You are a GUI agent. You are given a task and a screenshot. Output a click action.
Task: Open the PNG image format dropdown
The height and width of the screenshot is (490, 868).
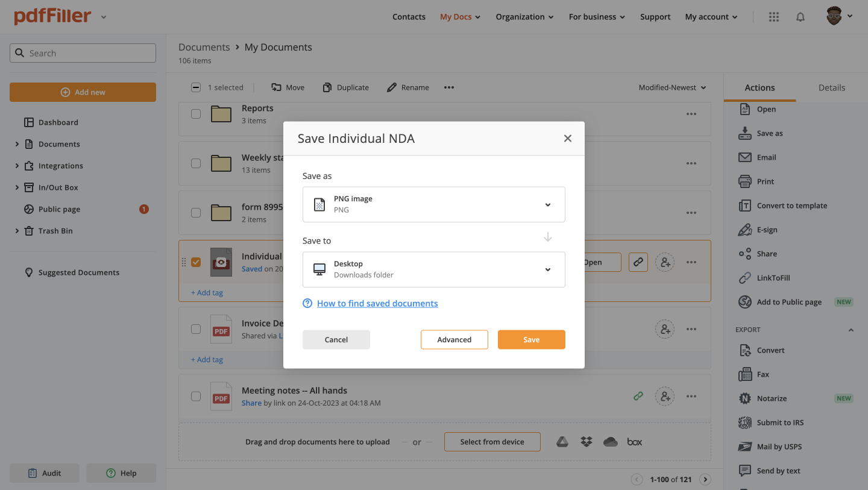(x=433, y=204)
